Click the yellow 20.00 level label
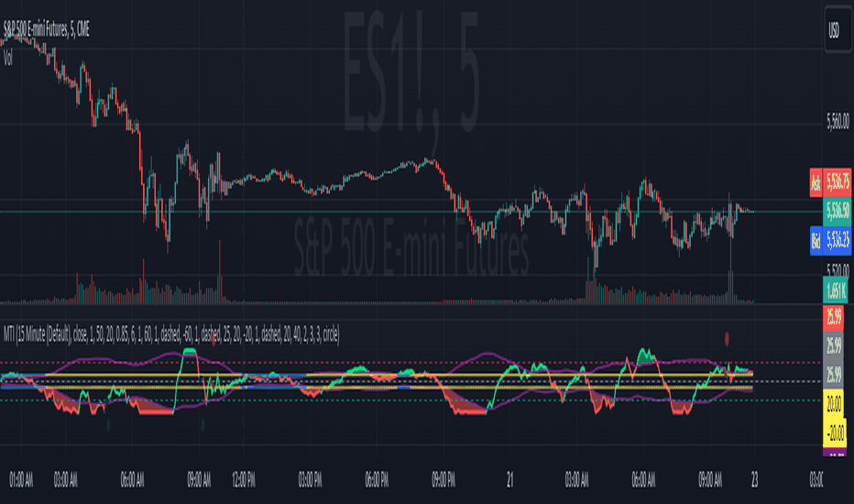The width and height of the screenshot is (854, 504). 833,404
